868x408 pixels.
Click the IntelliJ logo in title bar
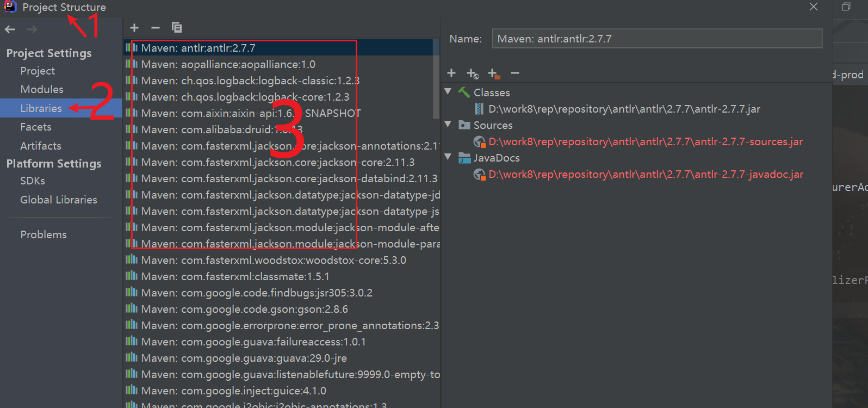point(10,7)
